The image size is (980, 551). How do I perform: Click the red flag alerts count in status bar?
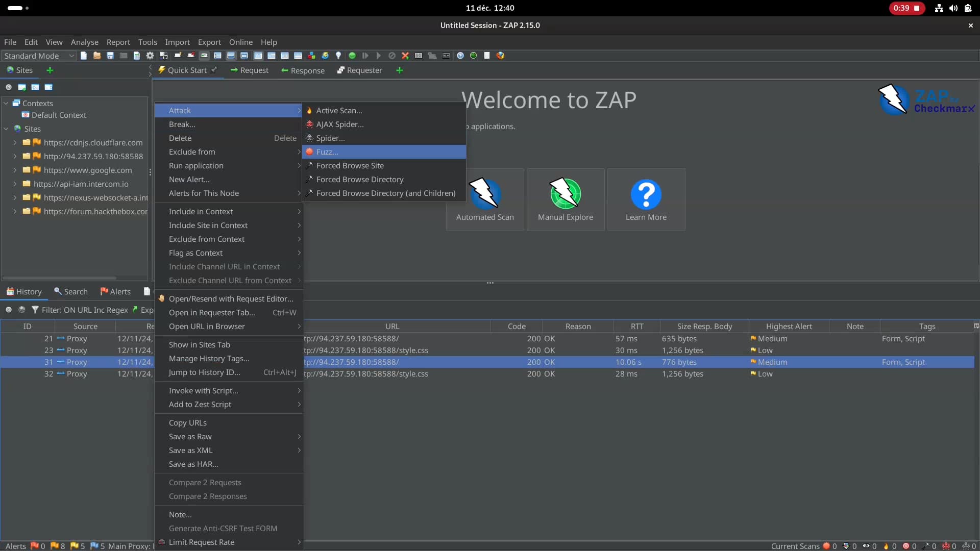[38, 546]
